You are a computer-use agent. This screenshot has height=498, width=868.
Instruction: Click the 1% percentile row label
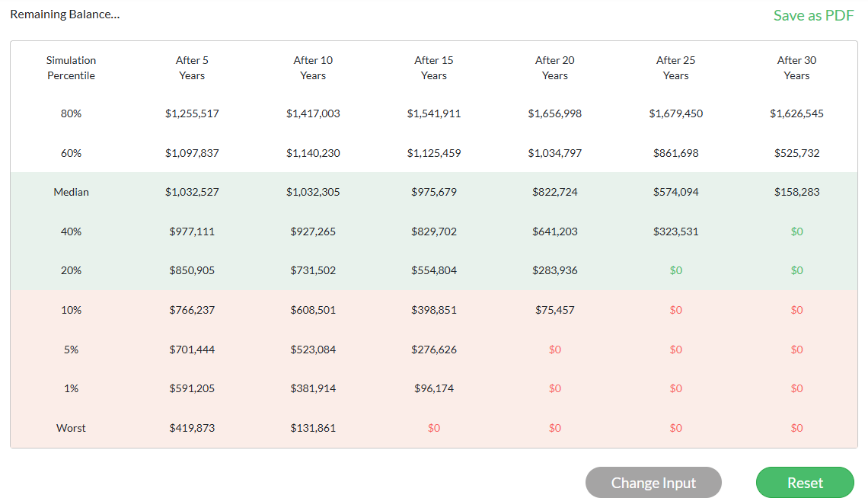[x=71, y=388]
